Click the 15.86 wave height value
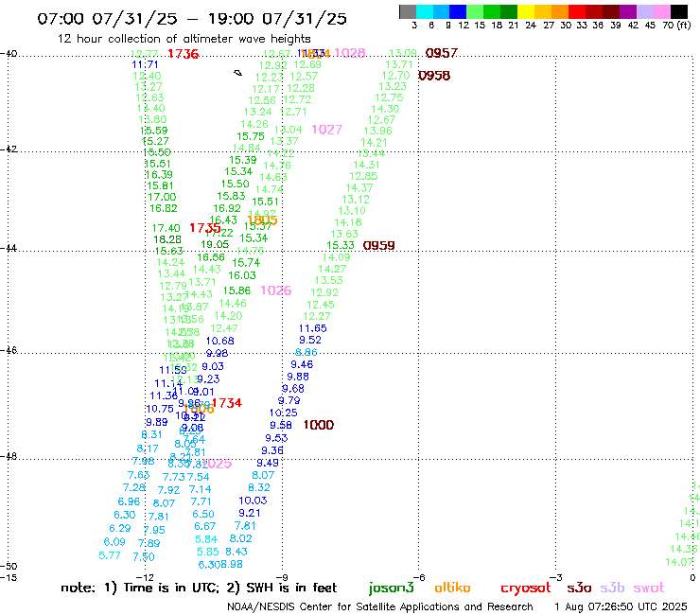Screen dimensions: 700x615 237,290
